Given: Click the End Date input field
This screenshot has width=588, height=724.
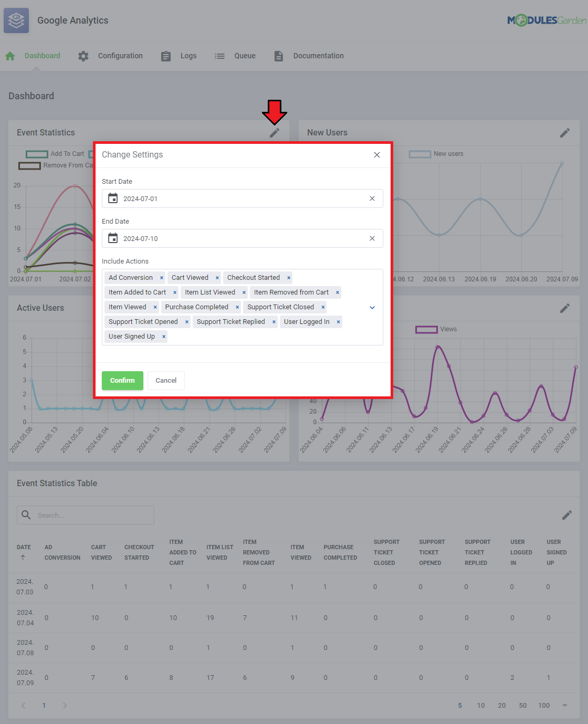Looking at the screenshot, I should click(243, 238).
